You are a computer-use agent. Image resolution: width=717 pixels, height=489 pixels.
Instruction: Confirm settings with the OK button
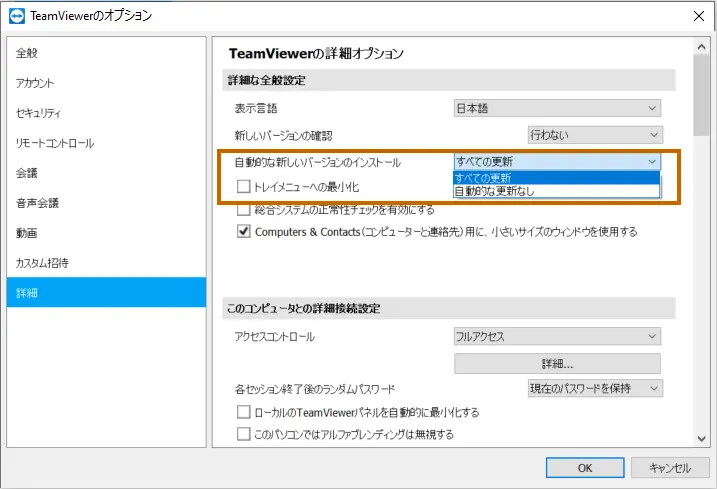point(585,468)
